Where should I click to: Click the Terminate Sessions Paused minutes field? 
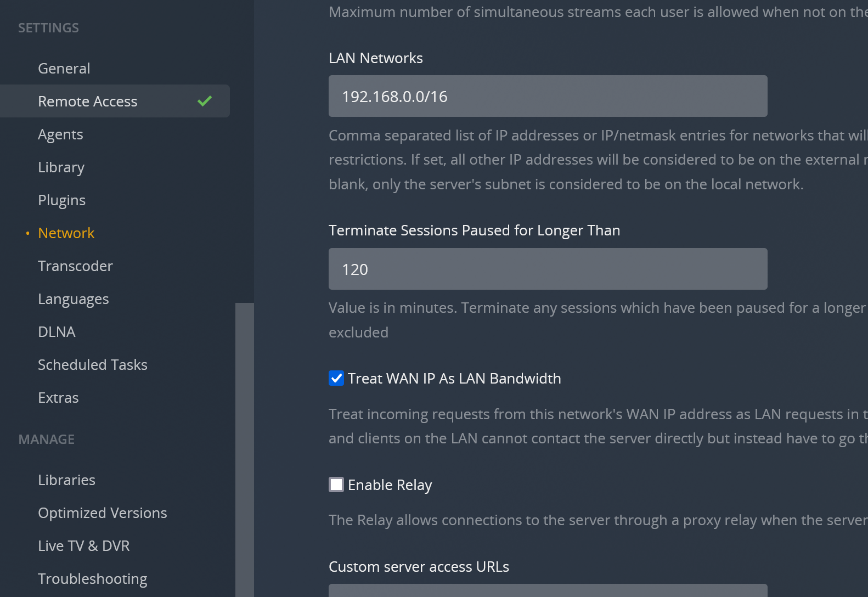(548, 269)
